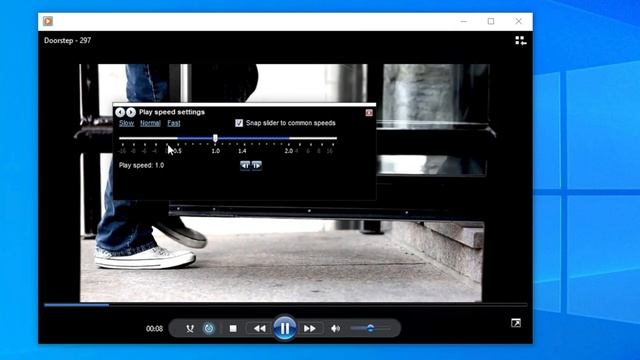
Task: Pause the video with the center button
Action: click(284, 328)
